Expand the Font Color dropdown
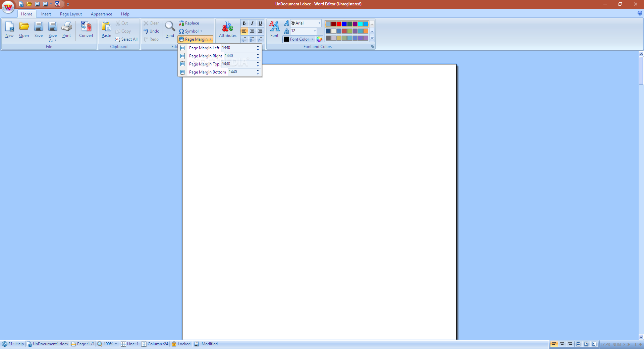This screenshot has width=644, height=349. [x=312, y=39]
